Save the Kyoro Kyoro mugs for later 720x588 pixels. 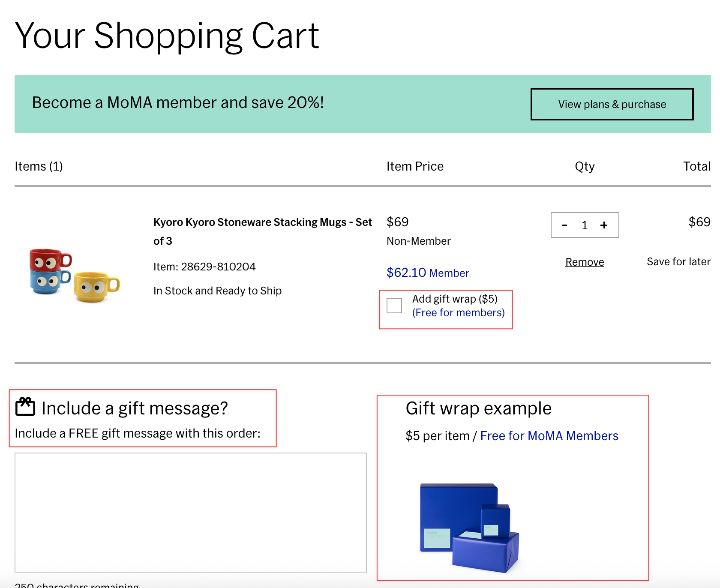(x=678, y=261)
